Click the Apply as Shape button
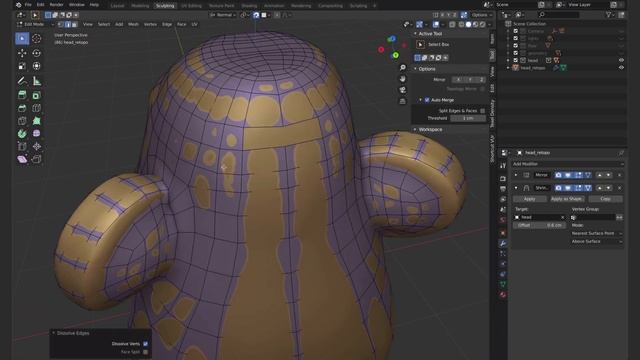 (x=567, y=199)
